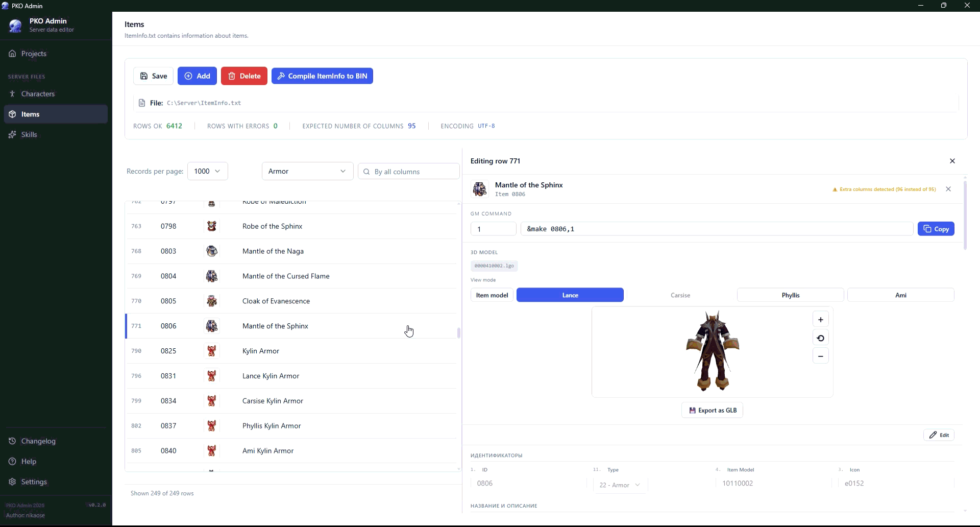Viewport: 980px width, 527px height.
Task: Open the Records per page dropdown
Action: (x=207, y=171)
